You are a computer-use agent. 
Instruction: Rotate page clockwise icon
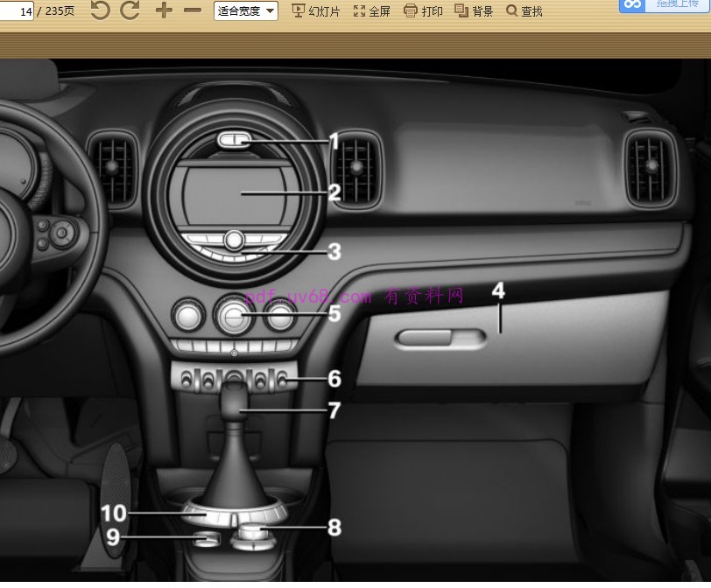point(130,10)
